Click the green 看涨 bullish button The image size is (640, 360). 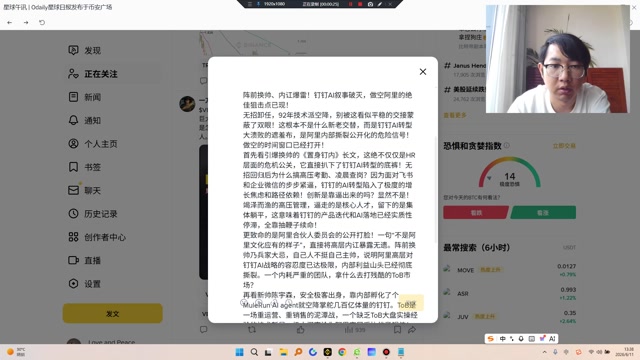point(543,213)
